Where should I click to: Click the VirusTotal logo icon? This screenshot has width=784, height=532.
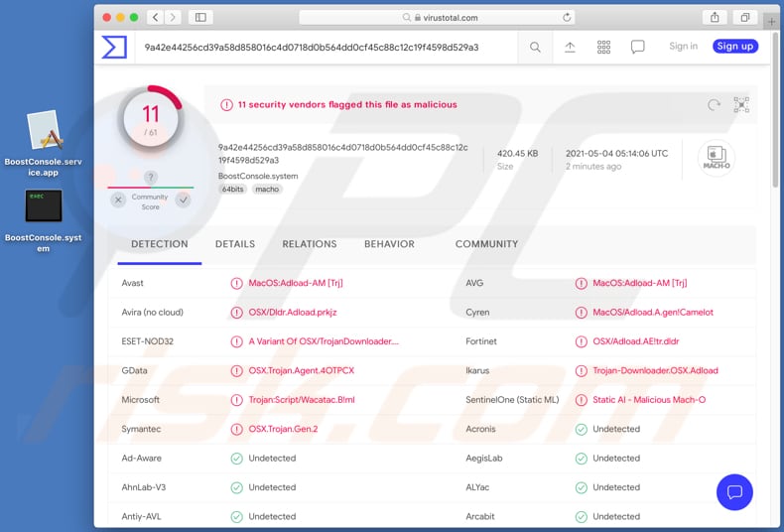coord(114,47)
